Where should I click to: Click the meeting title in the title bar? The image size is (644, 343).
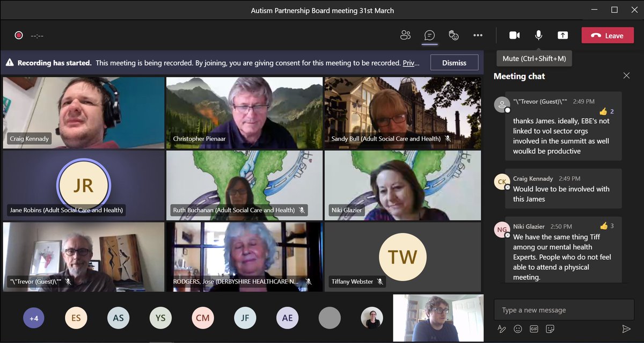(x=323, y=10)
